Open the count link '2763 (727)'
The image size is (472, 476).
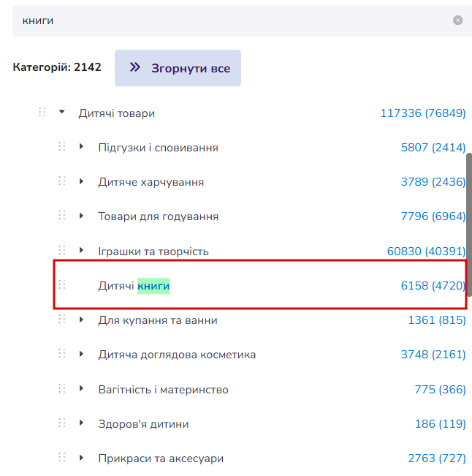(x=437, y=458)
